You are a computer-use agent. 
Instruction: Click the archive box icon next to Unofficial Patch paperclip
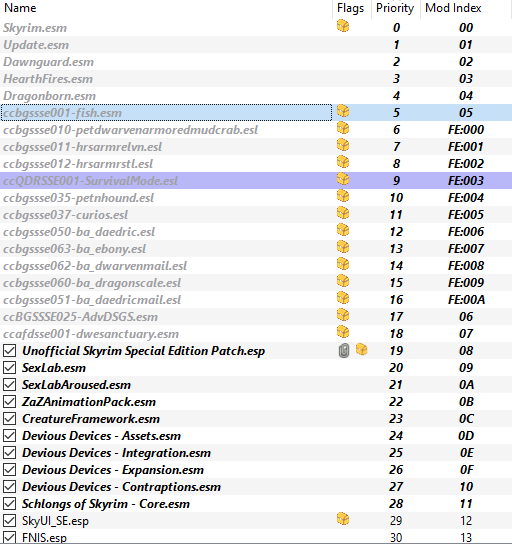[x=361, y=349]
